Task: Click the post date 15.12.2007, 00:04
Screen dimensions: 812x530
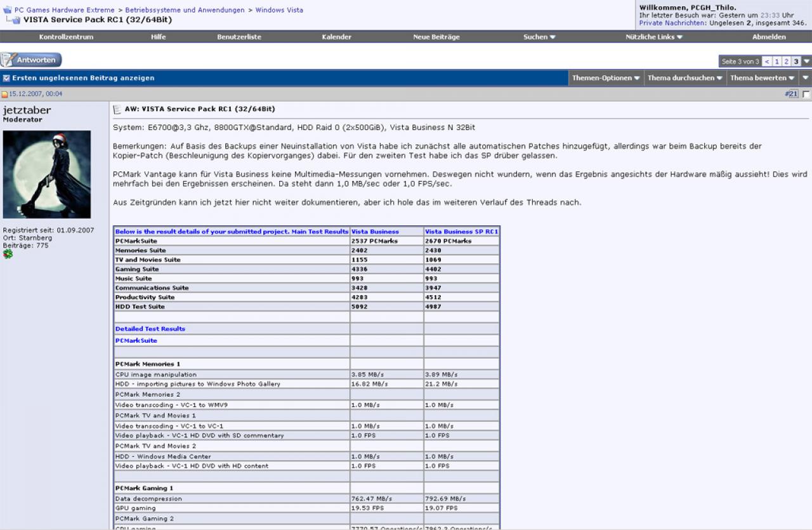Action: point(36,94)
